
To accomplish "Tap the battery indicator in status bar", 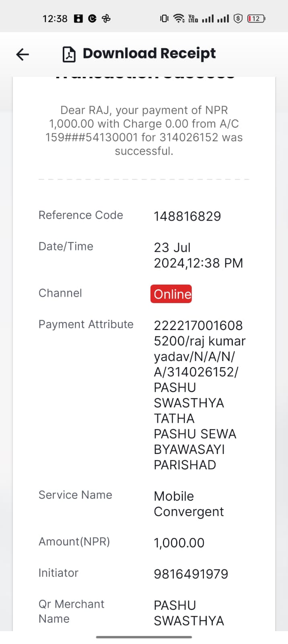I will [256, 19].
